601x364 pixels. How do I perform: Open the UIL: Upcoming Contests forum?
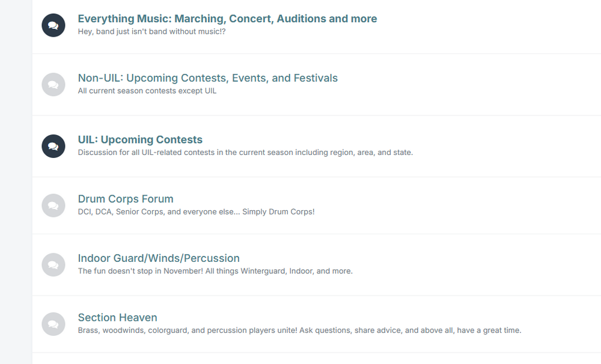point(139,139)
